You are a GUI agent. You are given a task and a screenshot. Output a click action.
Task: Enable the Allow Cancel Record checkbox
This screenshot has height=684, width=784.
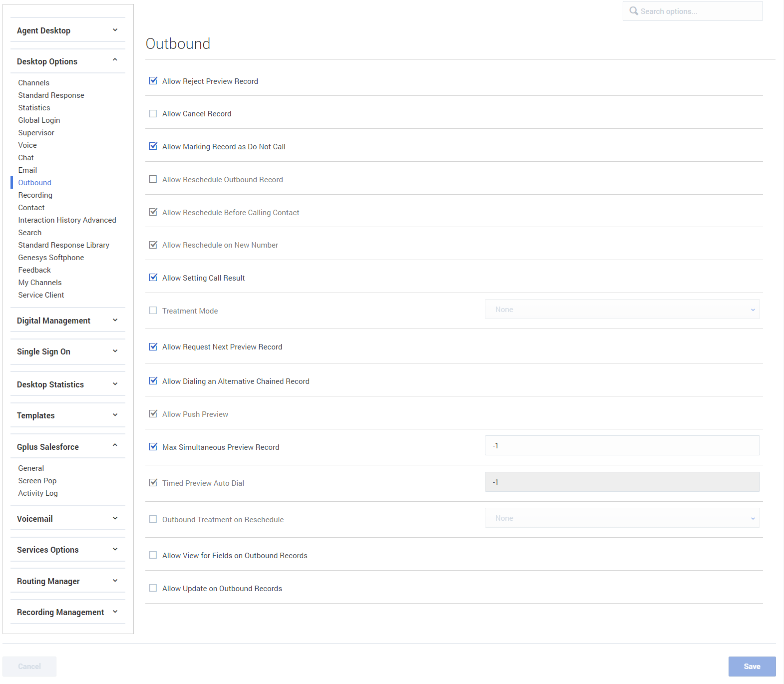[153, 114]
